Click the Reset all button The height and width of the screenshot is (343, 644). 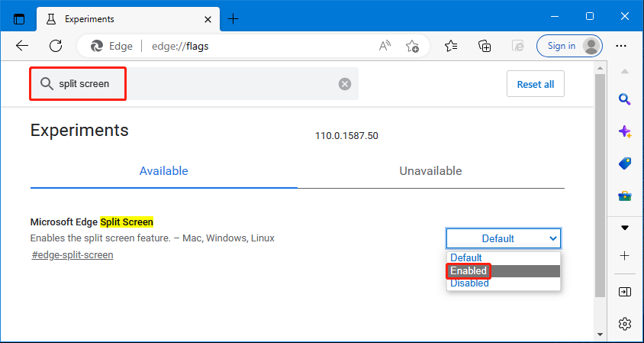click(x=535, y=84)
